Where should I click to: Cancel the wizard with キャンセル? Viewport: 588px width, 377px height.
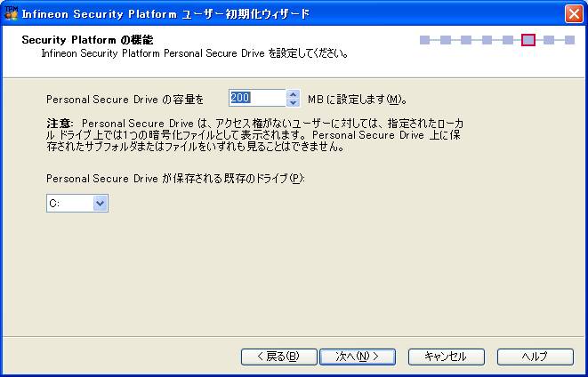[447, 357]
